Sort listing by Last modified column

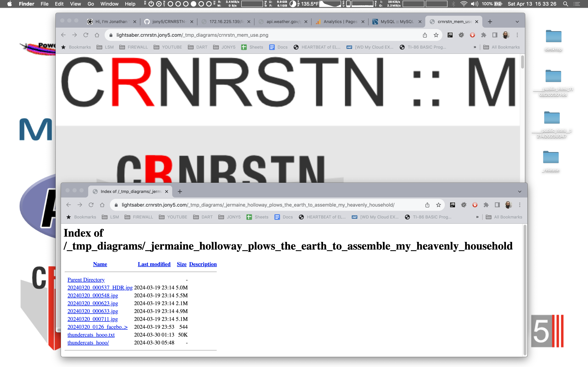coord(154,264)
